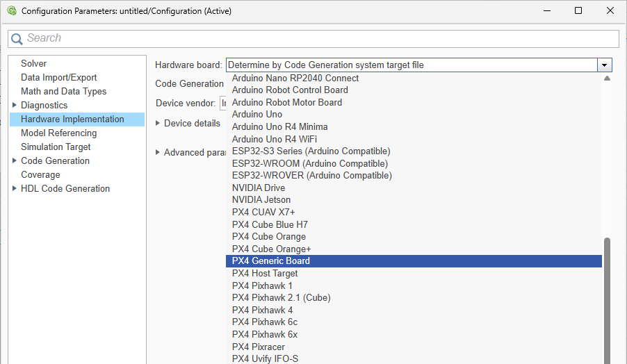Expand the Advanced parameters section
The image size is (627, 364).
158,152
